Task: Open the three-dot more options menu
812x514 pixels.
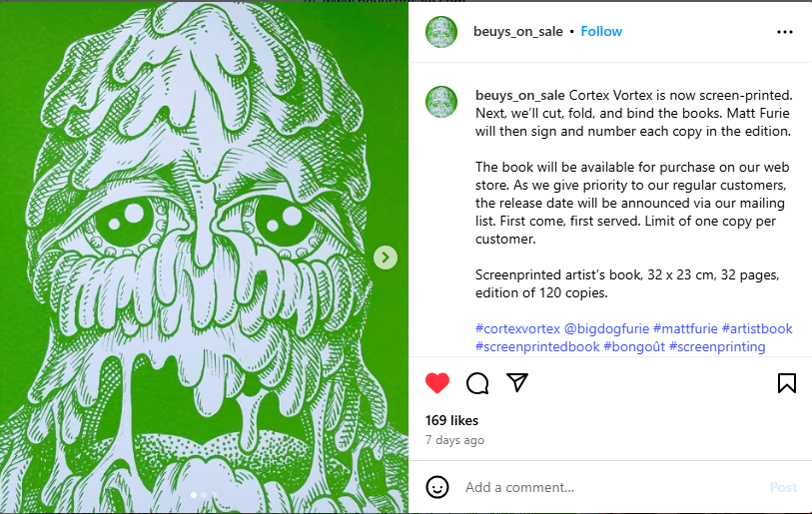Action: [785, 32]
